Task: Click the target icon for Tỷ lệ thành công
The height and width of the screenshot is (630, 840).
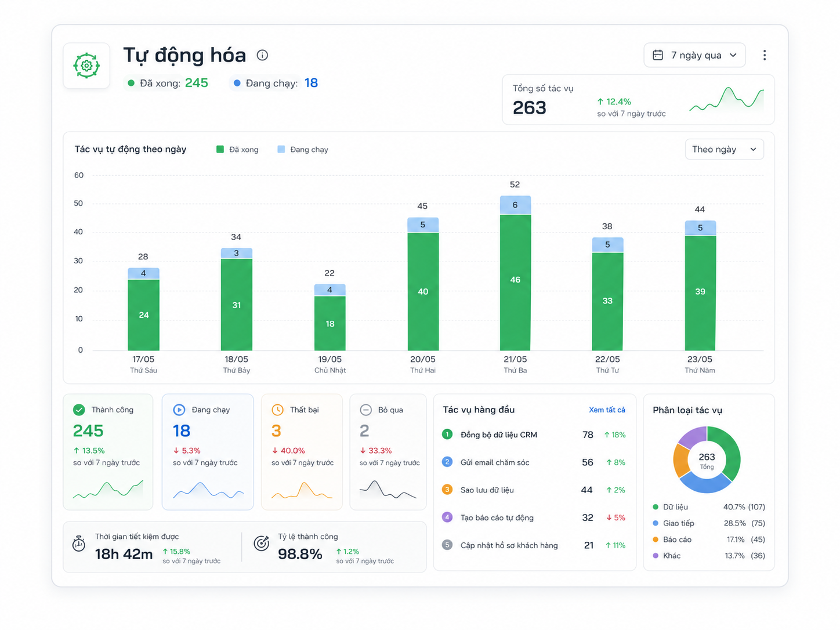Action: [262, 544]
